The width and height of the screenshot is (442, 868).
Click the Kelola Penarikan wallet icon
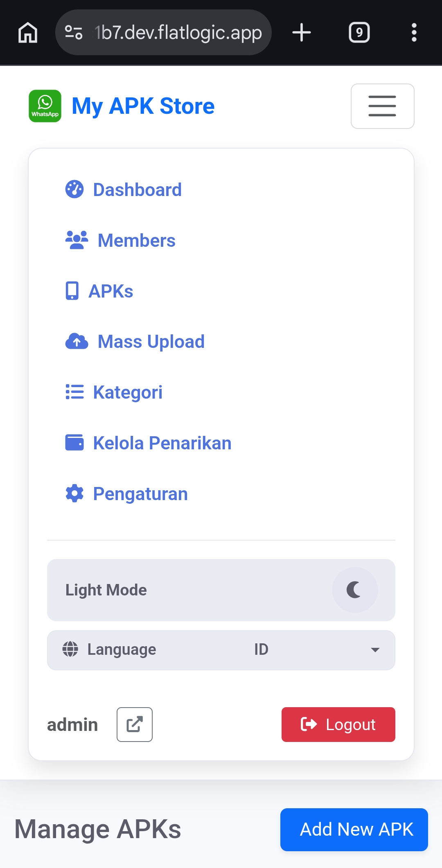[x=74, y=443]
